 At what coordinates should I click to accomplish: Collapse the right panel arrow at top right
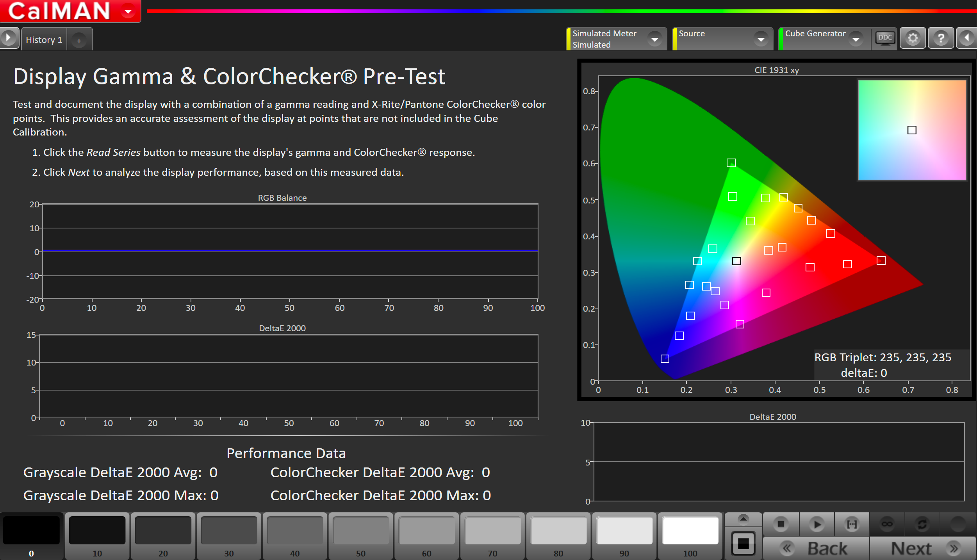pyautogui.click(x=967, y=38)
